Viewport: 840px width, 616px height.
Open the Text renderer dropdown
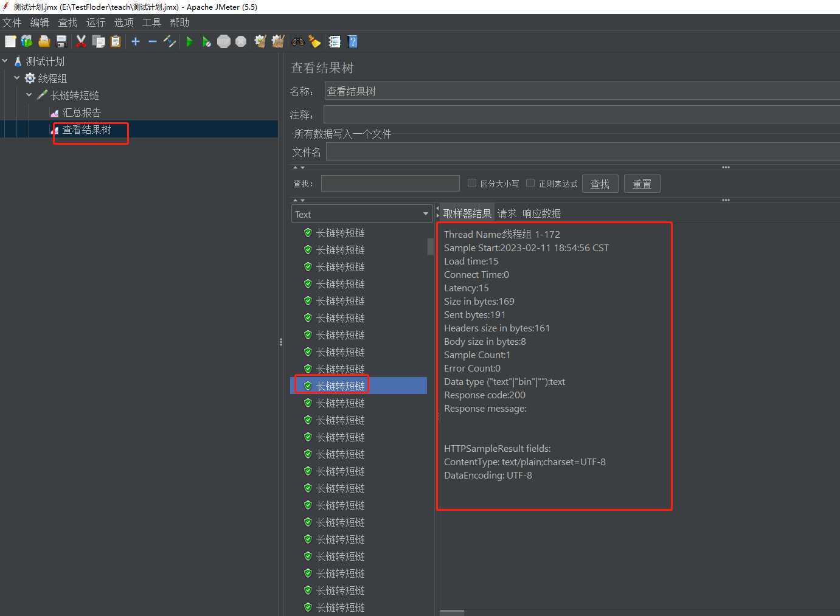click(x=362, y=214)
